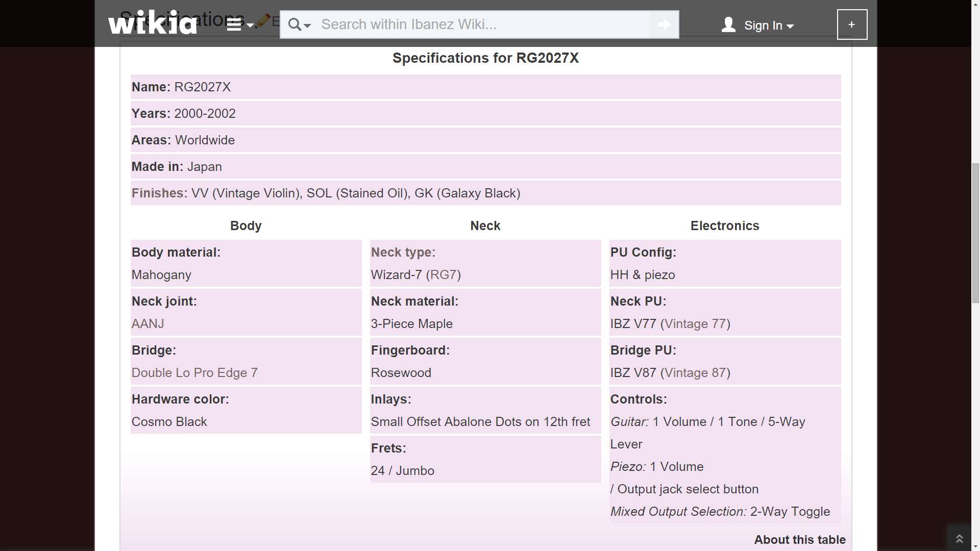The width and height of the screenshot is (980, 551).
Task: Type in the Ibanez Wiki search field
Action: (x=480, y=24)
